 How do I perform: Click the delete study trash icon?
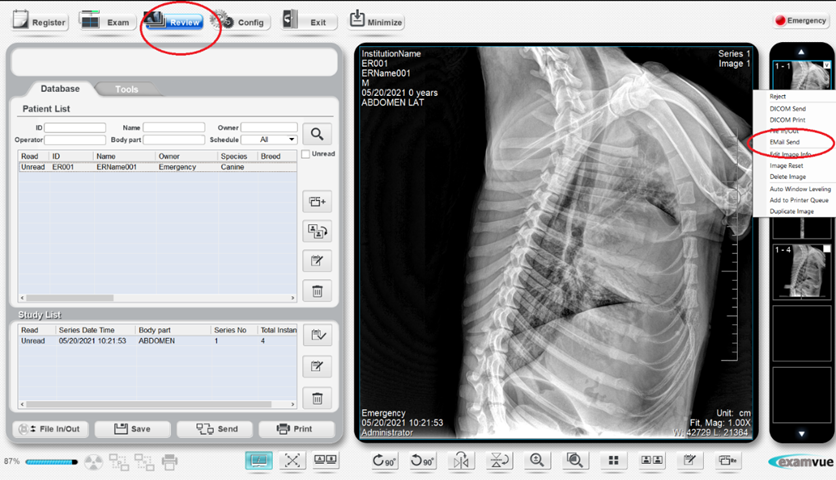317,398
